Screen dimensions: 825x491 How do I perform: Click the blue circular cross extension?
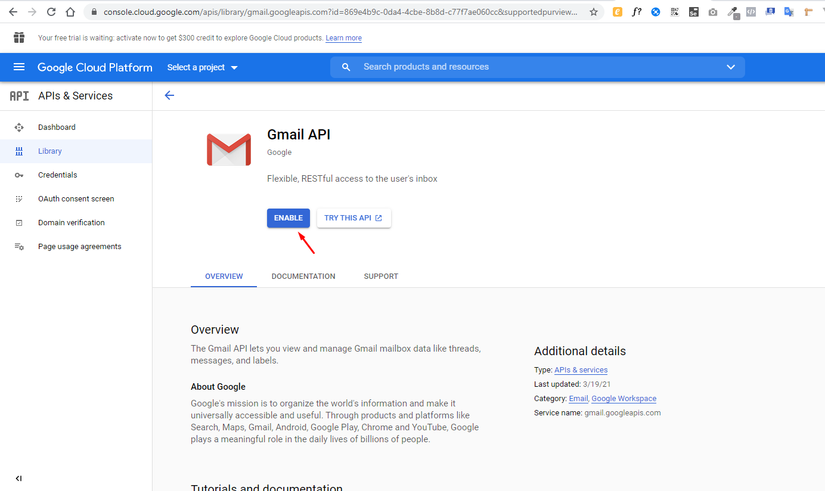tap(656, 12)
